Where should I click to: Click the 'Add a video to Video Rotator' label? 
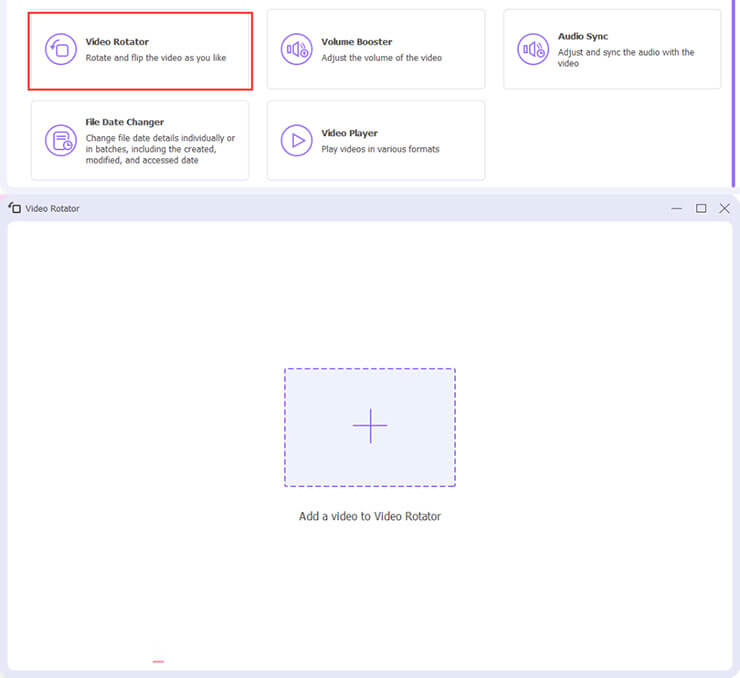370,517
